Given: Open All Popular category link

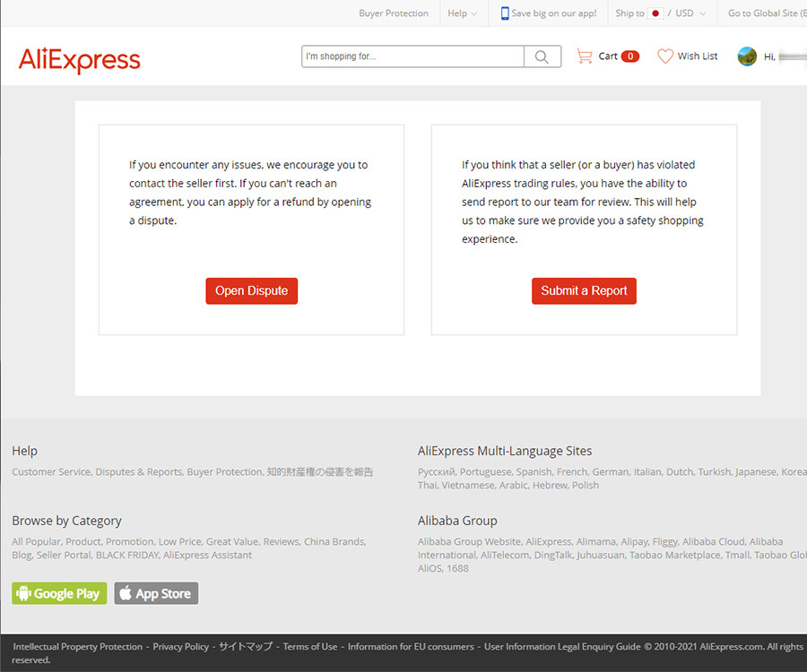Looking at the screenshot, I should (37, 542).
